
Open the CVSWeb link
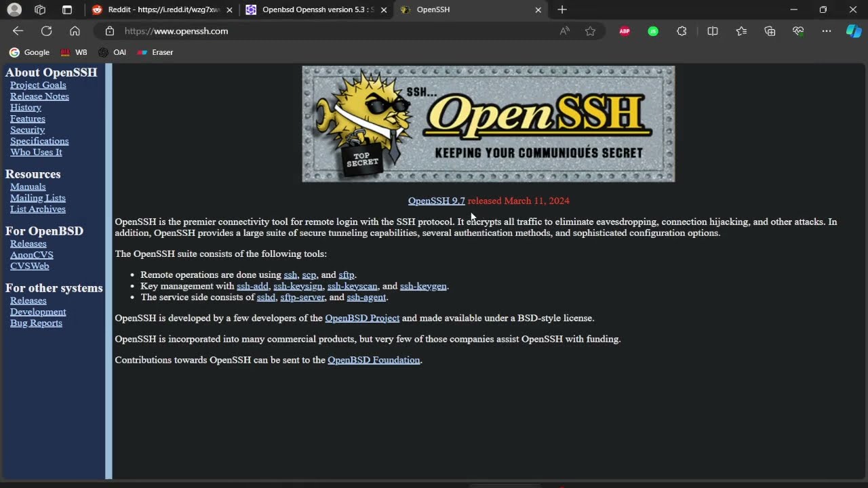30,266
